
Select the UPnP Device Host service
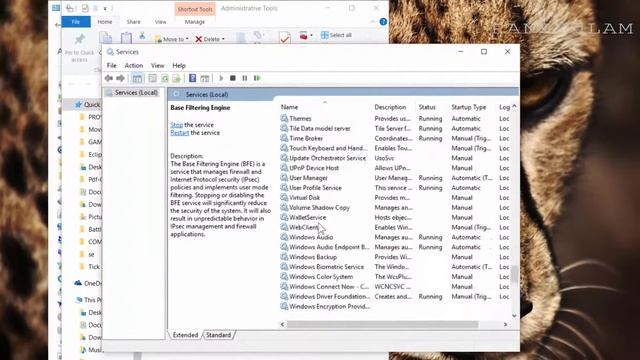[x=314, y=168]
